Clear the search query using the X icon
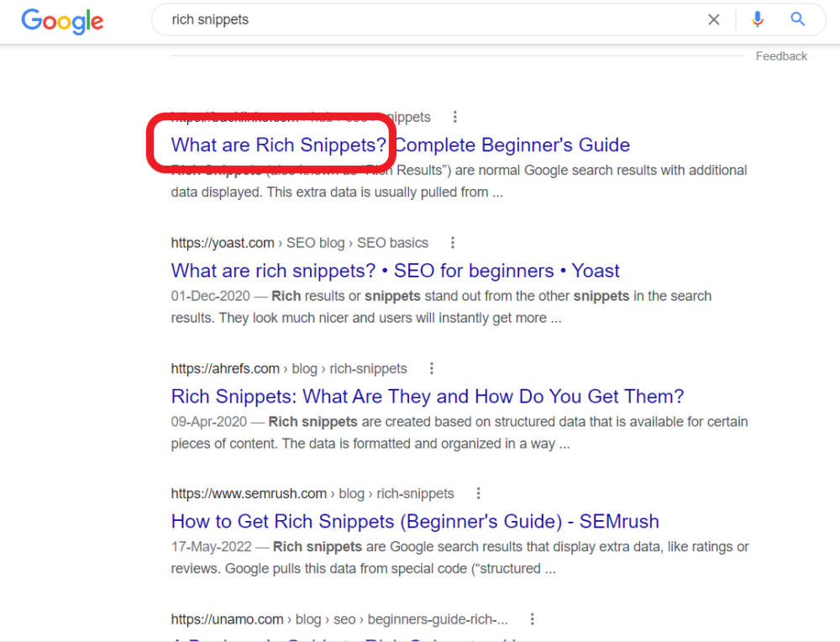This screenshot has width=840, height=642. coord(713,19)
